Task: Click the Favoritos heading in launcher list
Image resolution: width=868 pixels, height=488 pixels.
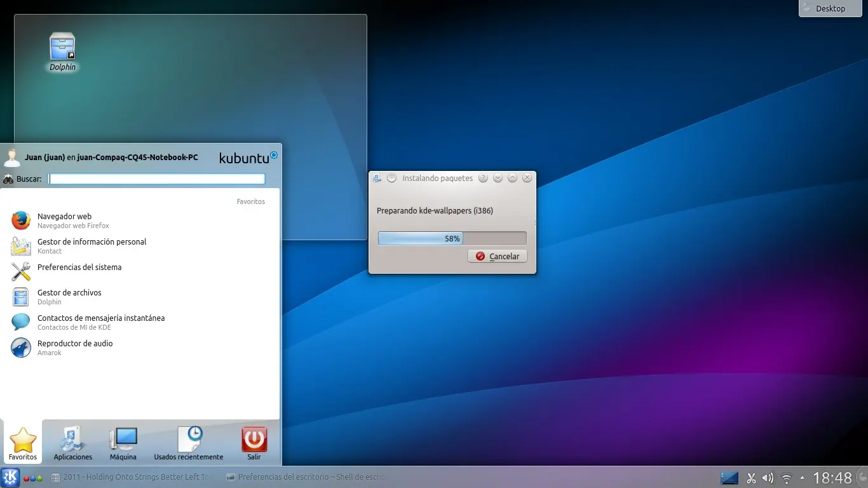Action: [x=251, y=201]
